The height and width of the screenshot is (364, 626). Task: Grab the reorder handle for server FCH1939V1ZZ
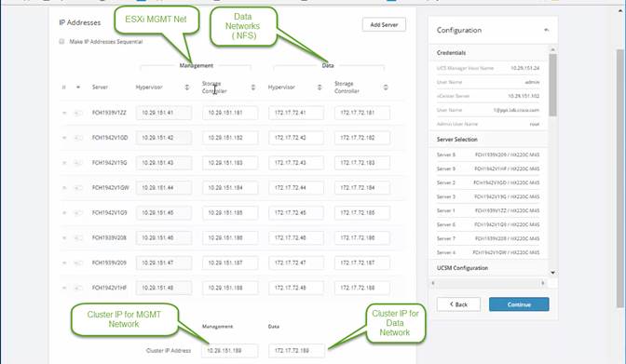tap(64, 113)
